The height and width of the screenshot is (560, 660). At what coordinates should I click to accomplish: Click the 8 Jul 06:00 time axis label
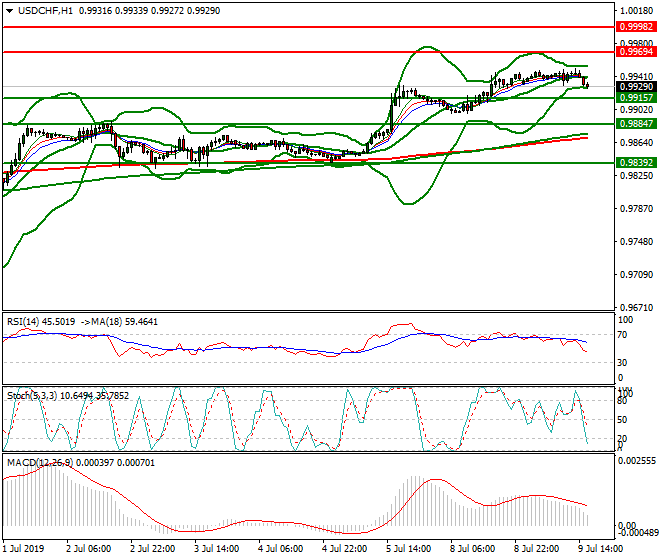[x=473, y=549]
